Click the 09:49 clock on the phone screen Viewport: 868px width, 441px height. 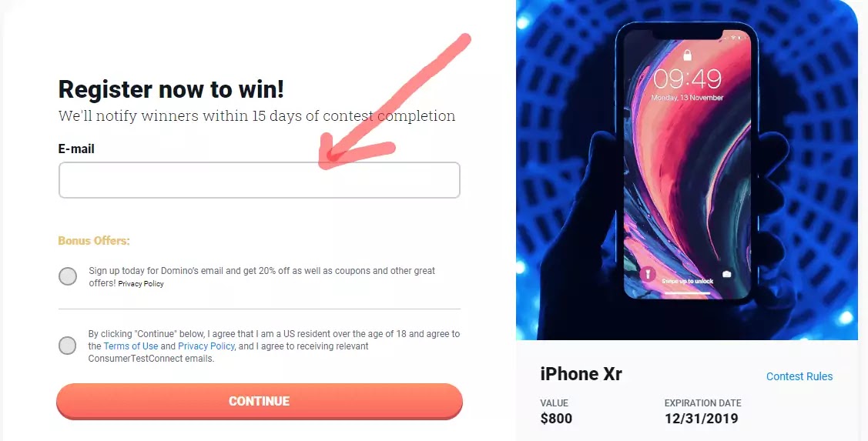click(x=687, y=79)
